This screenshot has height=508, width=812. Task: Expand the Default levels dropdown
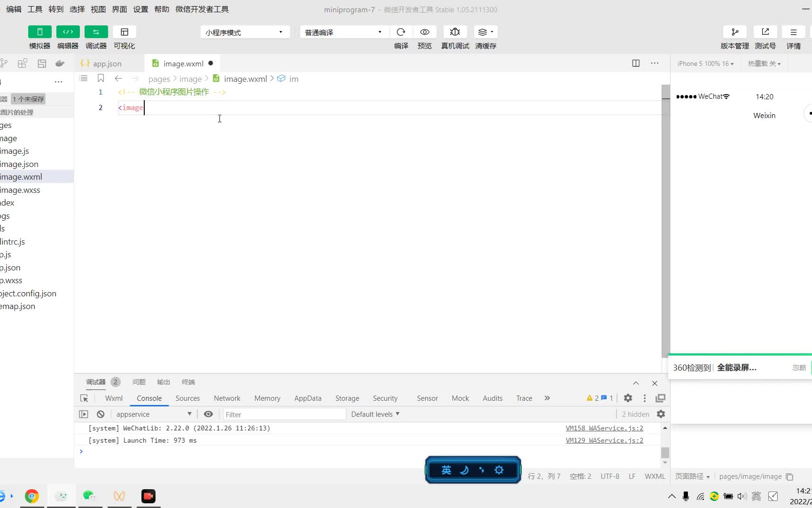click(x=375, y=414)
